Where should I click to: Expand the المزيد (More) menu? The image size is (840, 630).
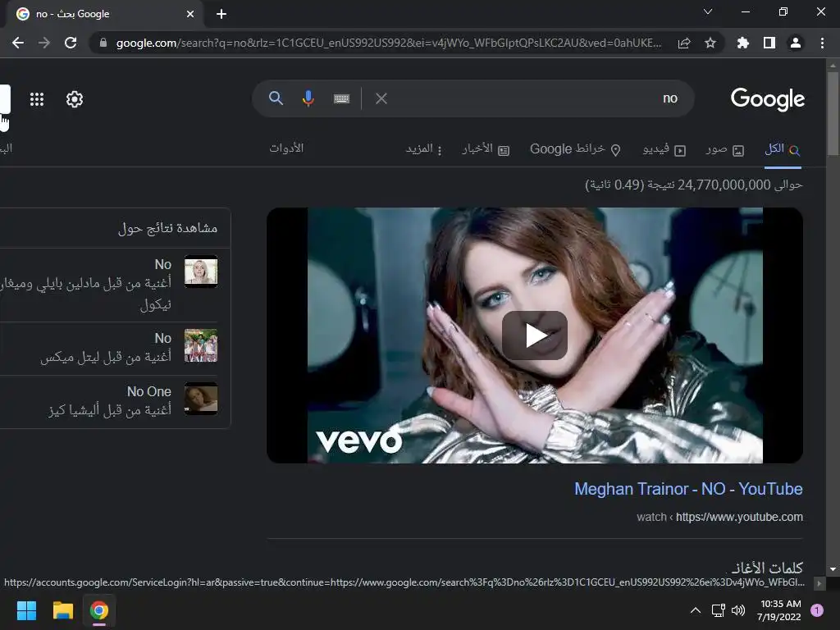click(424, 149)
